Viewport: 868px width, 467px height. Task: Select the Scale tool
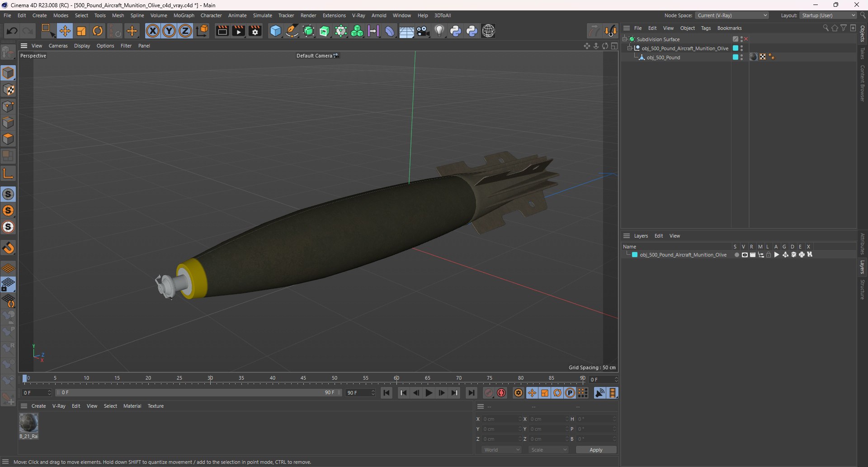coord(81,31)
